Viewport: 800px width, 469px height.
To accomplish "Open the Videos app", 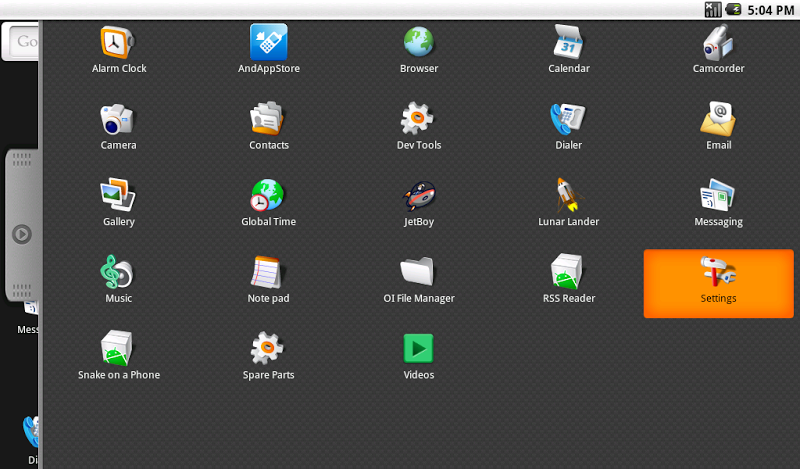I will (418, 356).
